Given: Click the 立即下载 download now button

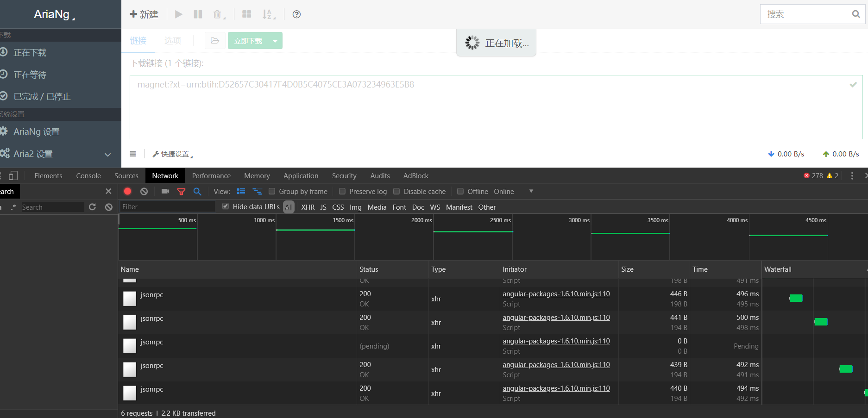Looking at the screenshot, I should click(248, 41).
